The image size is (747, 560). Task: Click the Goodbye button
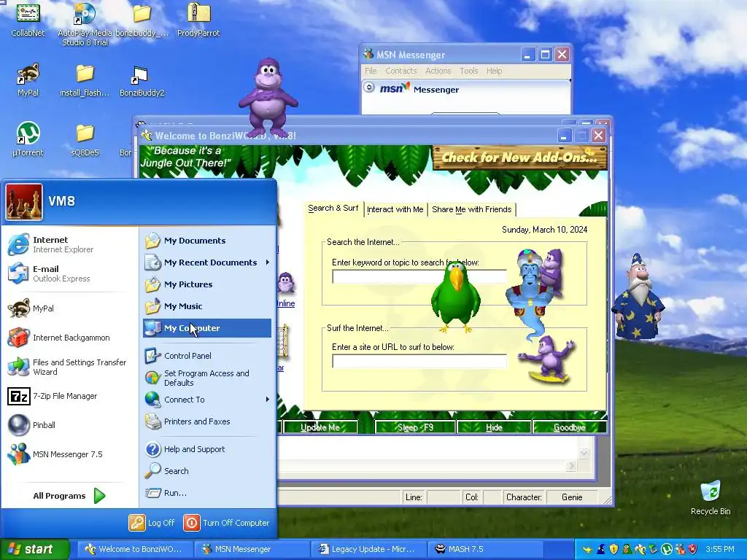pos(569,427)
